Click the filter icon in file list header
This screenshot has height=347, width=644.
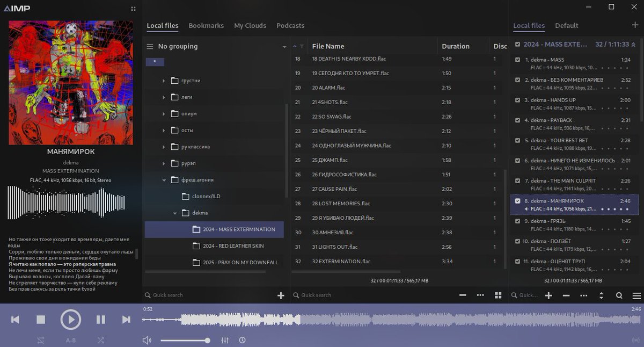(302, 46)
